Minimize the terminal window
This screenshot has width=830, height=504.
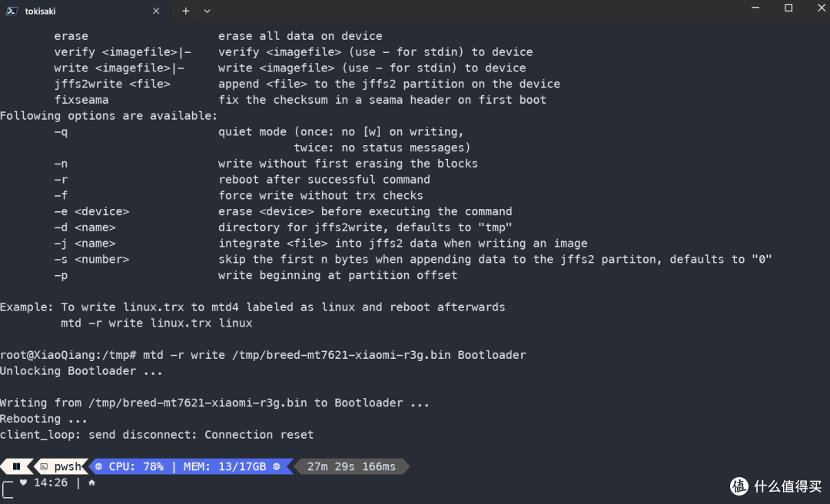tap(755, 8)
